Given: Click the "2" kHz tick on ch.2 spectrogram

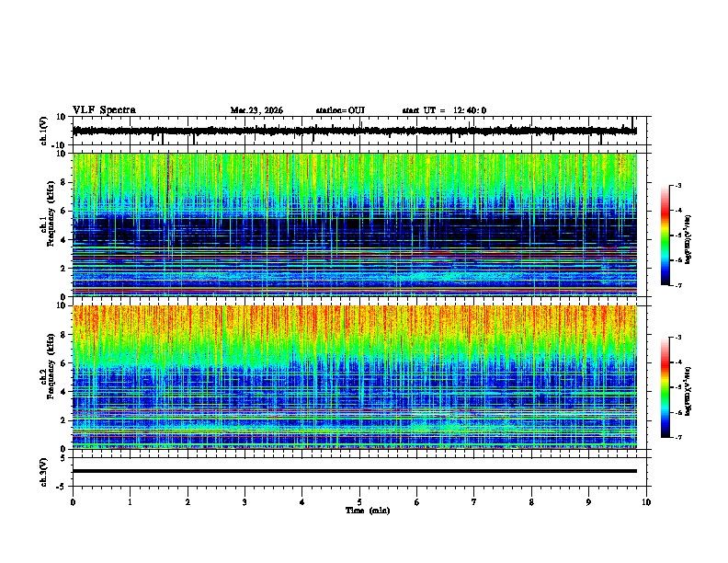Looking at the screenshot, I should pyautogui.click(x=64, y=420).
